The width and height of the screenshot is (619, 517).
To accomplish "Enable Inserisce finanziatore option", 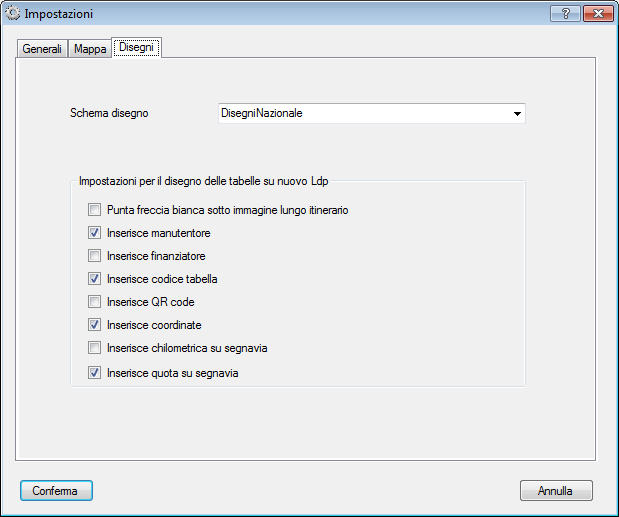I will coord(94,256).
